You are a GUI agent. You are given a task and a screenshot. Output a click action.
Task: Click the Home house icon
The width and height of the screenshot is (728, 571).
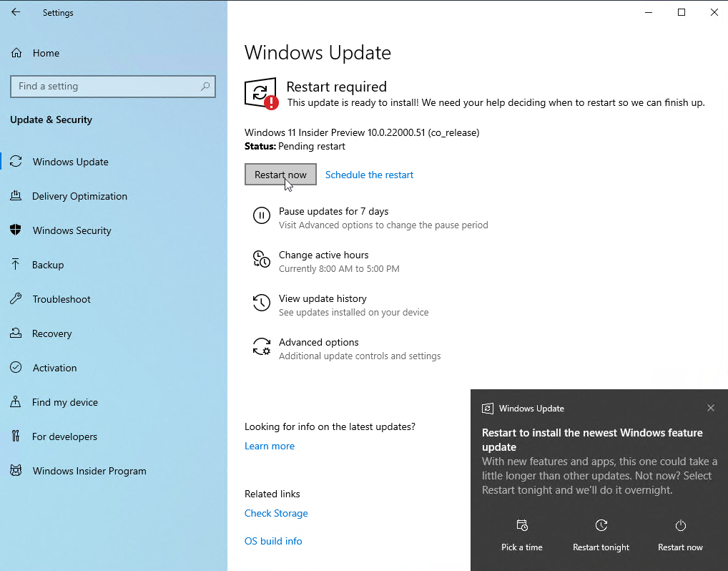coord(16,53)
